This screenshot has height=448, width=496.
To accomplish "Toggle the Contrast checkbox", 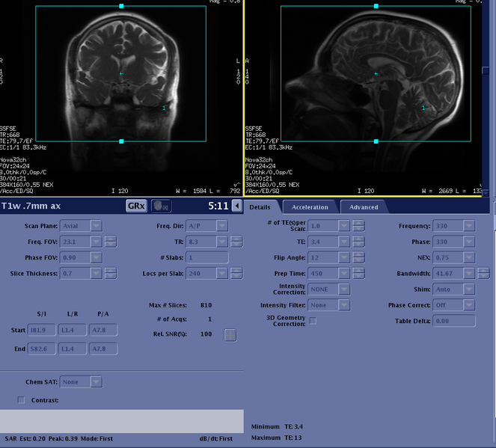I will coord(21,400).
